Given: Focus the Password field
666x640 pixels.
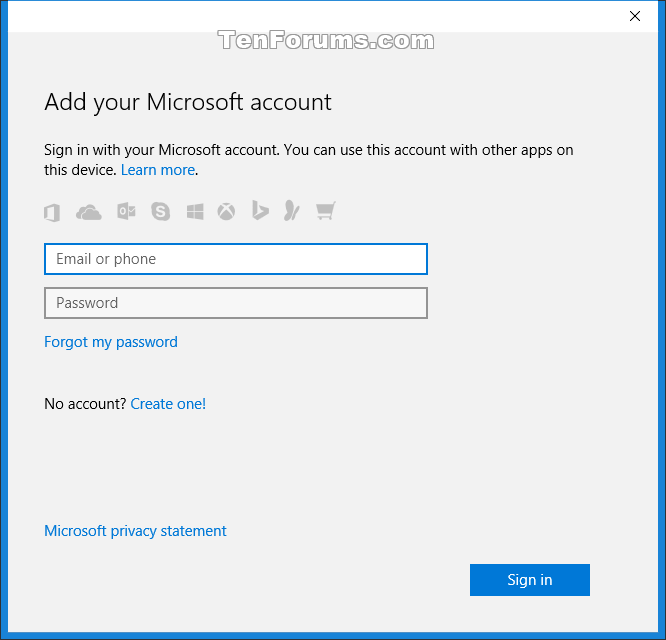Looking at the screenshot, I should (x=236, y=303).
